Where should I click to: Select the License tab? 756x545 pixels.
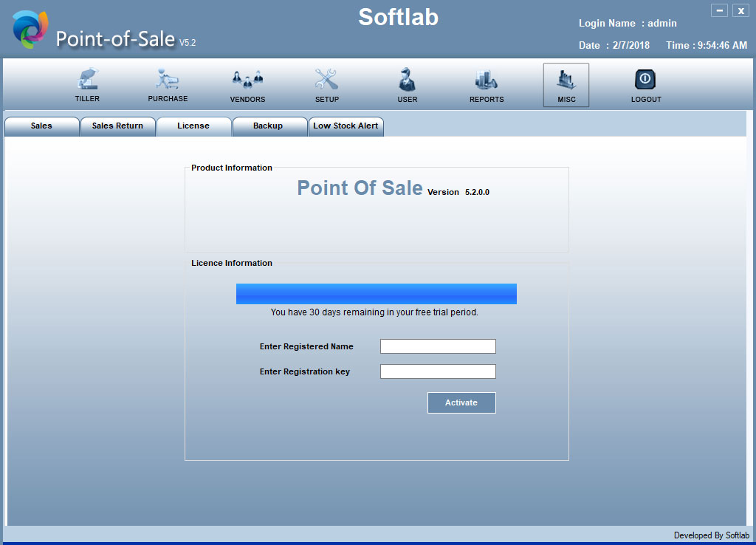click(x=193, y=126)
